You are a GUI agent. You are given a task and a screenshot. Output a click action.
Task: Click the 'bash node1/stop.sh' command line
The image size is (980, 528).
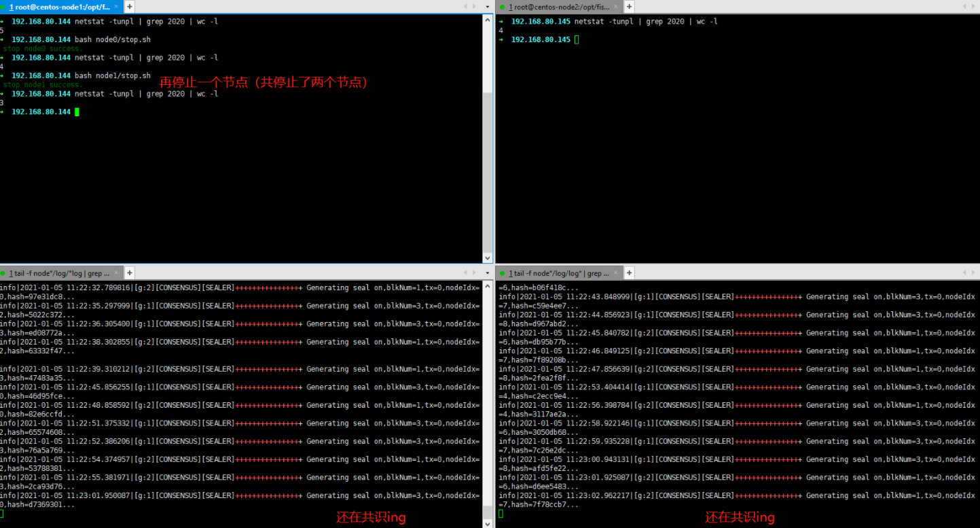pos(75,75)
